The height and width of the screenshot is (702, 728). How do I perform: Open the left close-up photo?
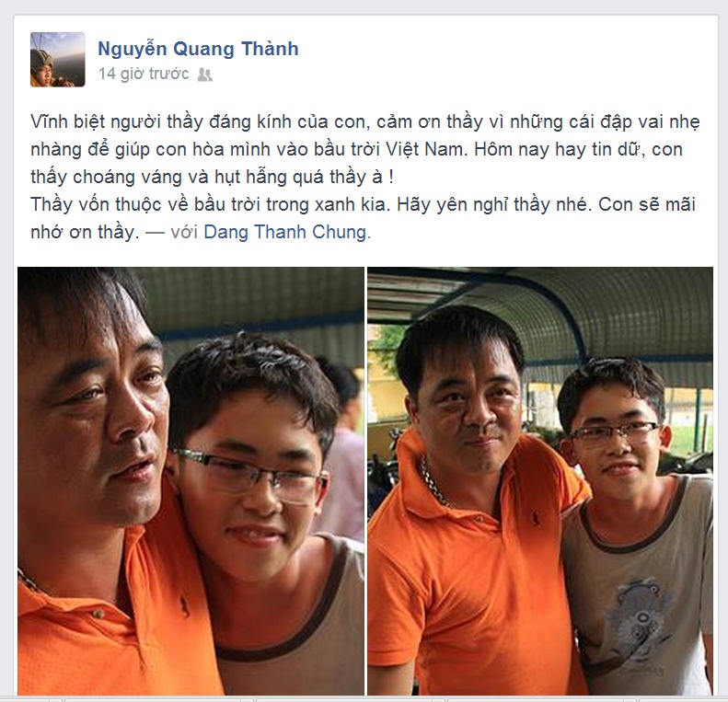[191, 480]
